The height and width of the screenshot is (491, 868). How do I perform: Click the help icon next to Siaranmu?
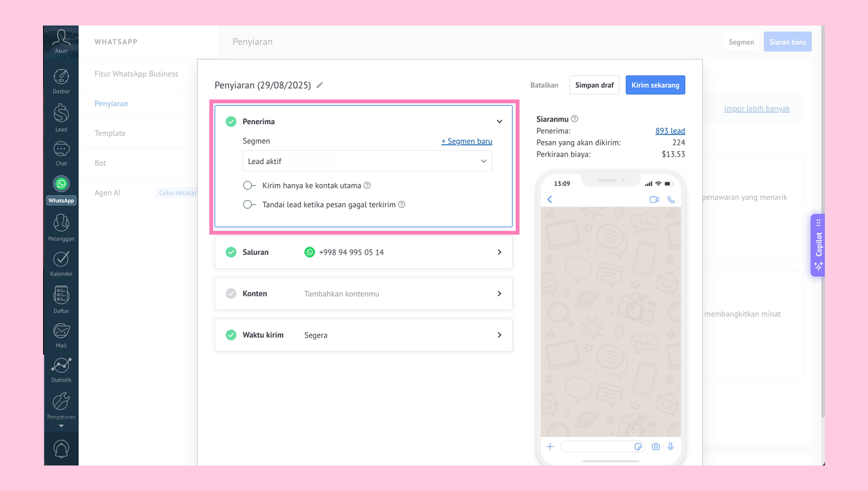point(574,119)
